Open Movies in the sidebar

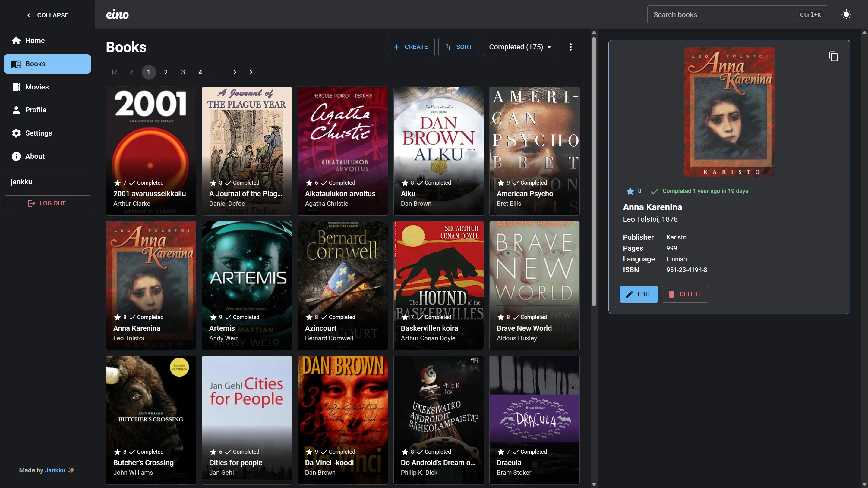click(47, 87)
